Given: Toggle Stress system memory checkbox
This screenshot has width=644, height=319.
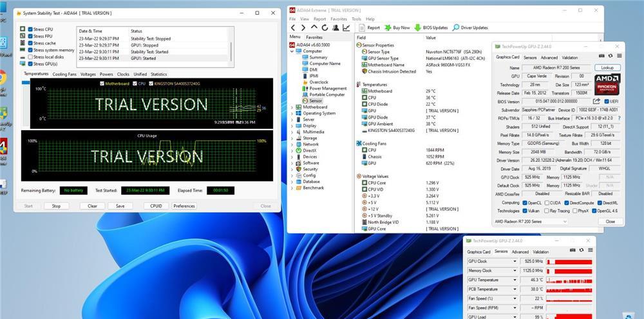Looking at the screenshot, I should tap(30, 50).
